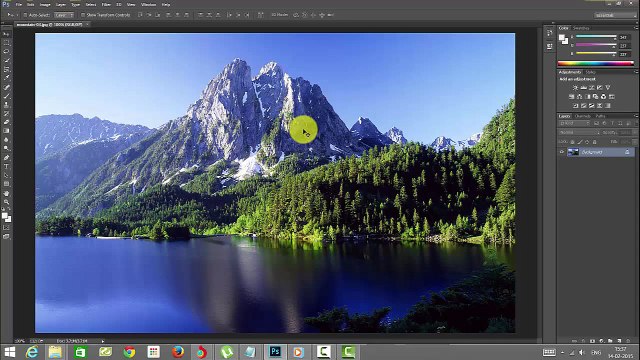Open the workspace switcher dropdown
The width and height of the screenshot is (640, 360).
(x=615, y=15)
